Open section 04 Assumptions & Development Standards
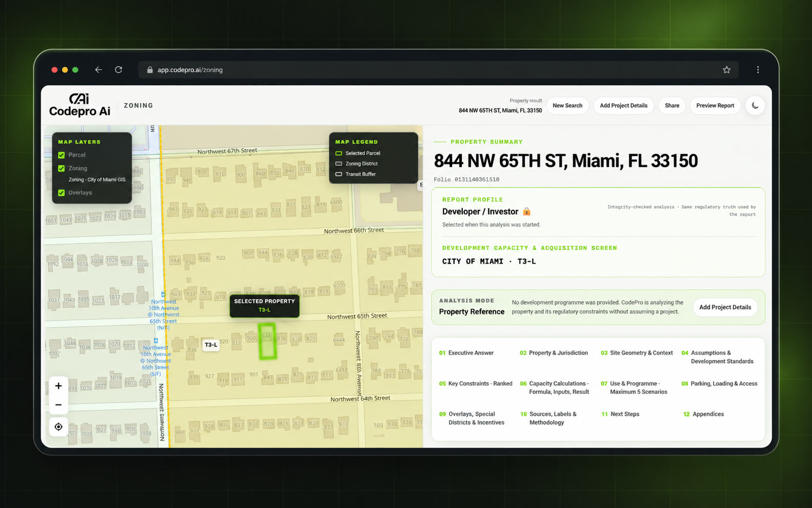The image size is (812, 508). tap(718, 357)
